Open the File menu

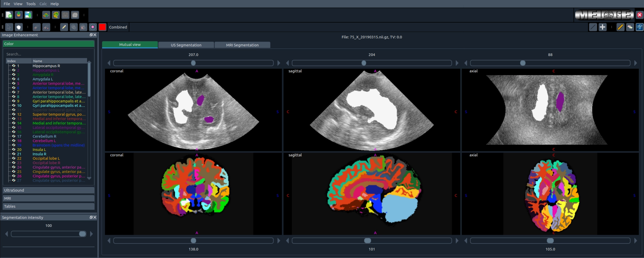pyautogui.click(x=7, y=4)
